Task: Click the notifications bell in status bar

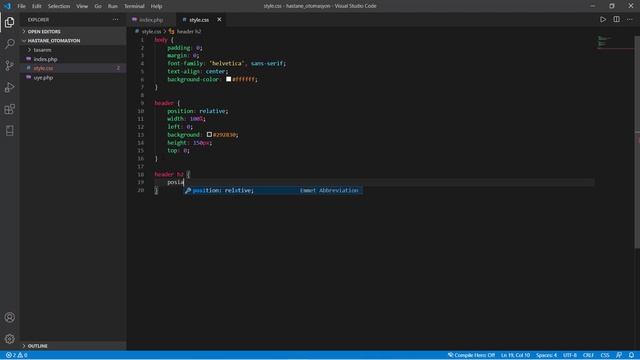Action: (x=631, y=355)
